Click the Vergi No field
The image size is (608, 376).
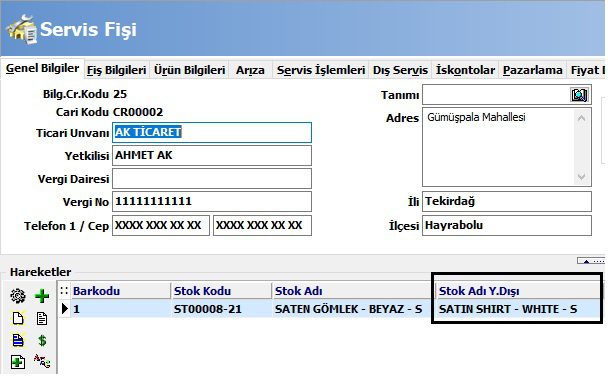click(x=212, y=202)
